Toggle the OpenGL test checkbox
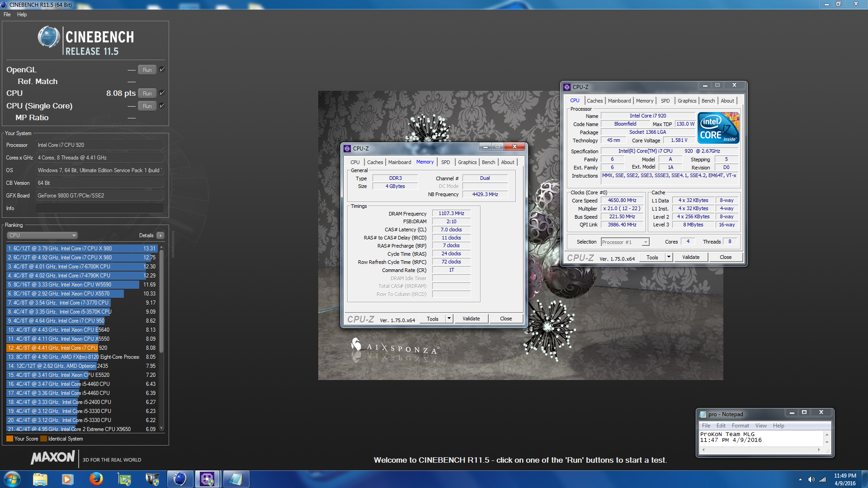The height and width of the screenshot is (488, 868). tap(162, 70)
